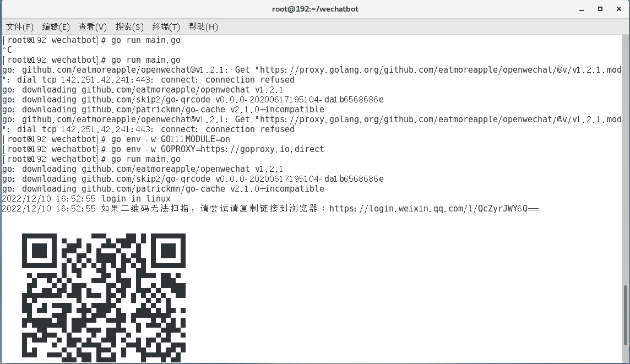Open the 文件(F) menu

coord(20,26)
